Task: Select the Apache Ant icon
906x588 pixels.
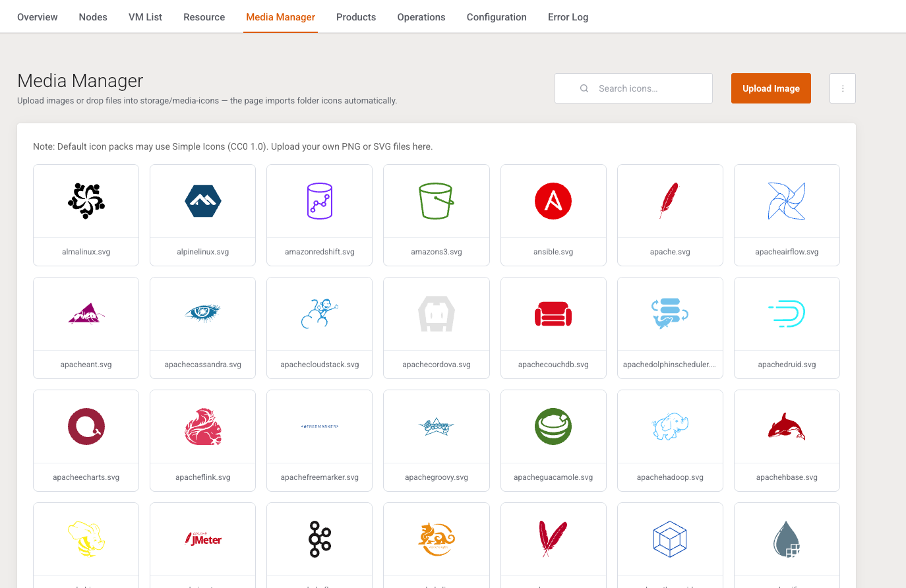Action: [86, 314]
